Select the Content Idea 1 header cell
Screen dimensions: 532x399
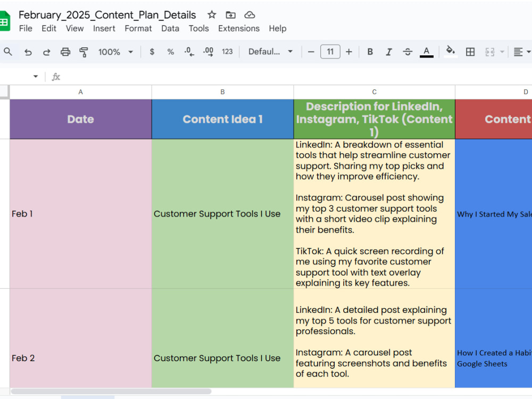click(222, 119)
